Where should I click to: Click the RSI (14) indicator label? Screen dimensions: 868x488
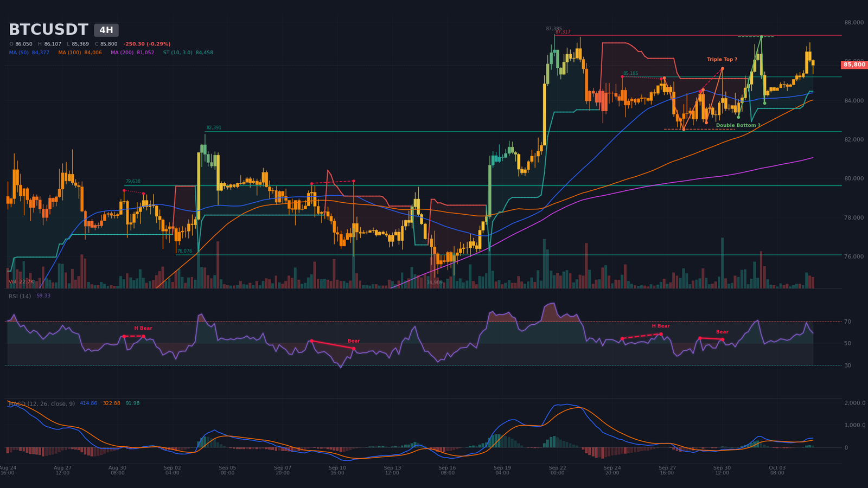click(20, 296)
